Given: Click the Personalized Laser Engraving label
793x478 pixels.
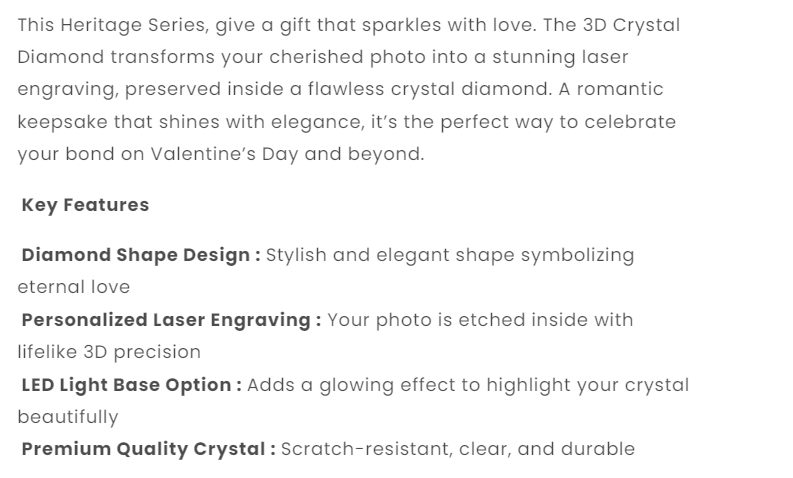Looking at the screenshot, I should pos(171,320).
